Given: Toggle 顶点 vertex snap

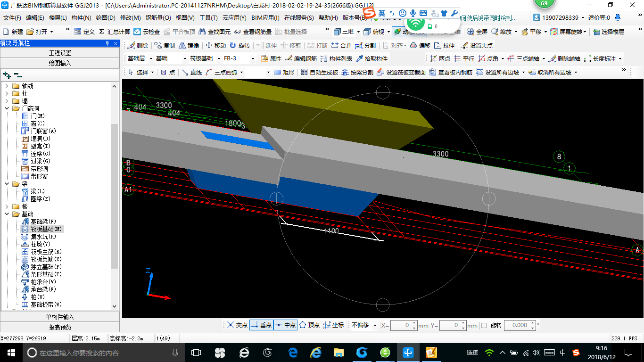Looking at the screenshot, I should coord(309,325).
